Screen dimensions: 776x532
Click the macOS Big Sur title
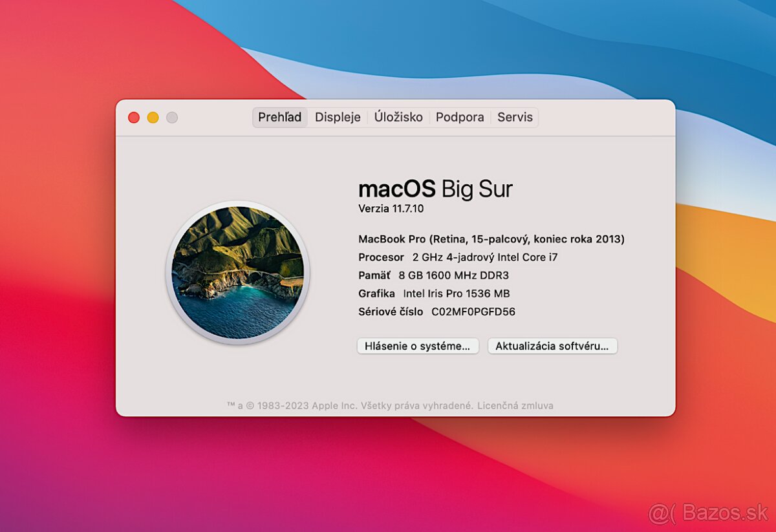coord(435,188)
